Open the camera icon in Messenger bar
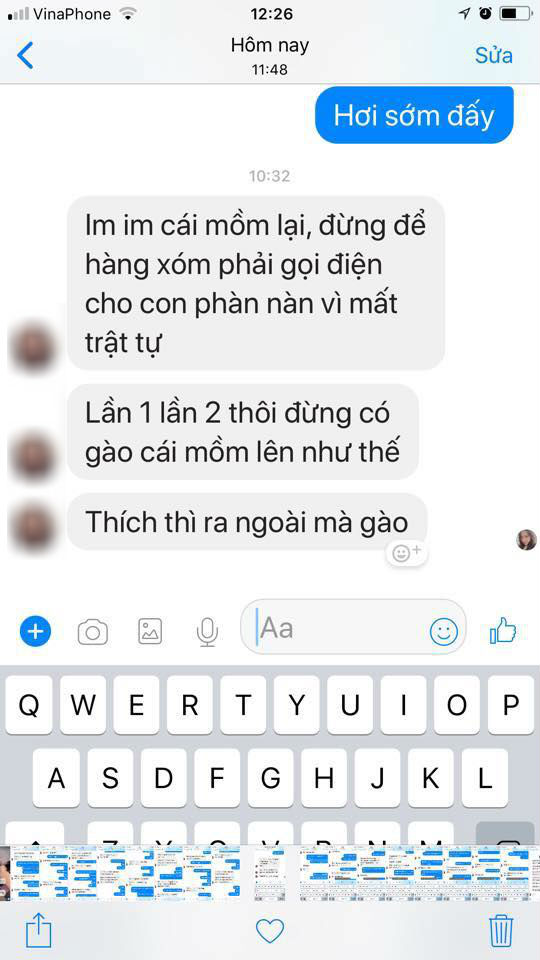Image resolution: width=540 pixels, height=960 pixels. click(92, 632)
